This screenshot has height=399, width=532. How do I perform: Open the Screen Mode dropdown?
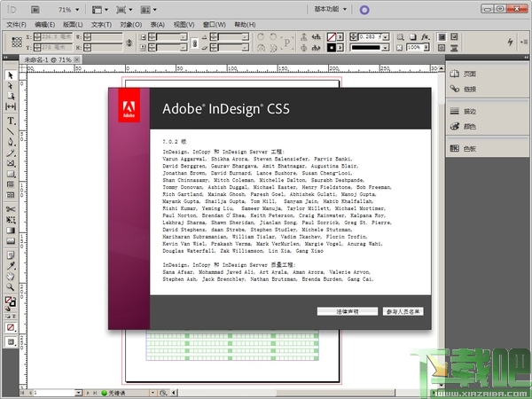(124, 10)
